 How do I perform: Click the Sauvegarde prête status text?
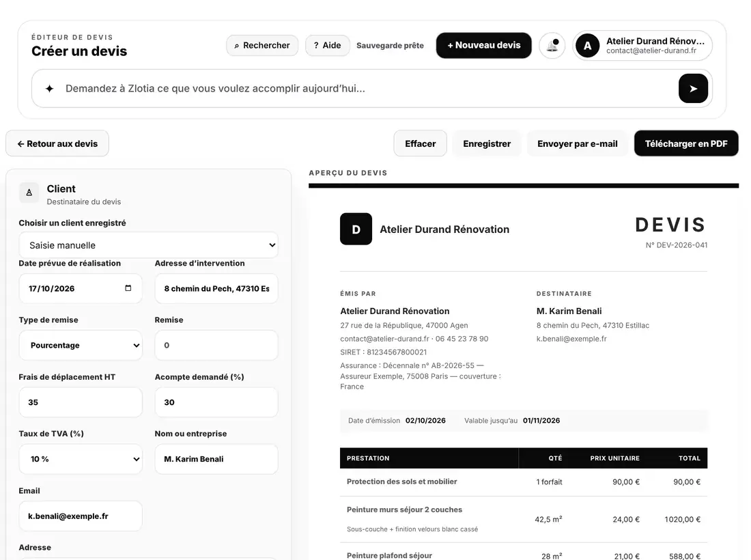coord(390,46)
